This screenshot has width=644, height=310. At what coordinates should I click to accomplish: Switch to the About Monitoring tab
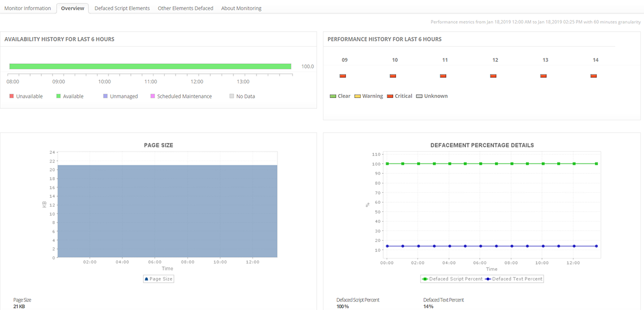pyautogui.click(x=241, y=8)
